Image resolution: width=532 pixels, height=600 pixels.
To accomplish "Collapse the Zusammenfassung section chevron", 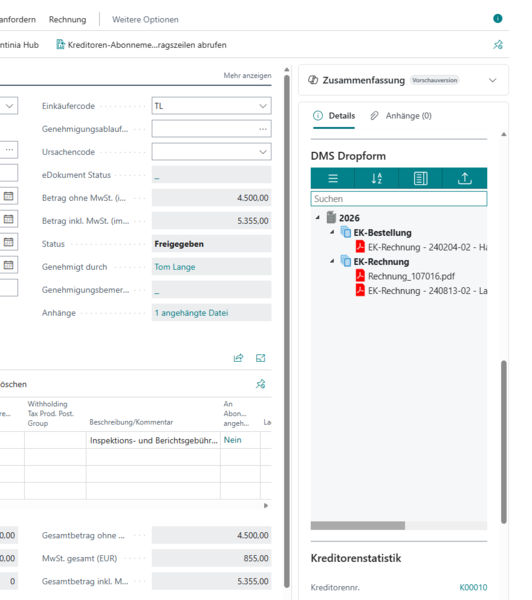I will [493, 80].
